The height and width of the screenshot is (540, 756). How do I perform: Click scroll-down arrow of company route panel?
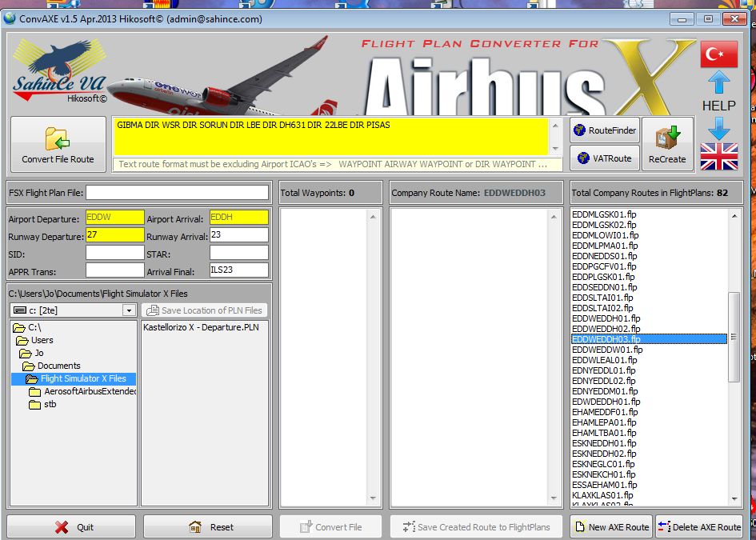point(554,498)
